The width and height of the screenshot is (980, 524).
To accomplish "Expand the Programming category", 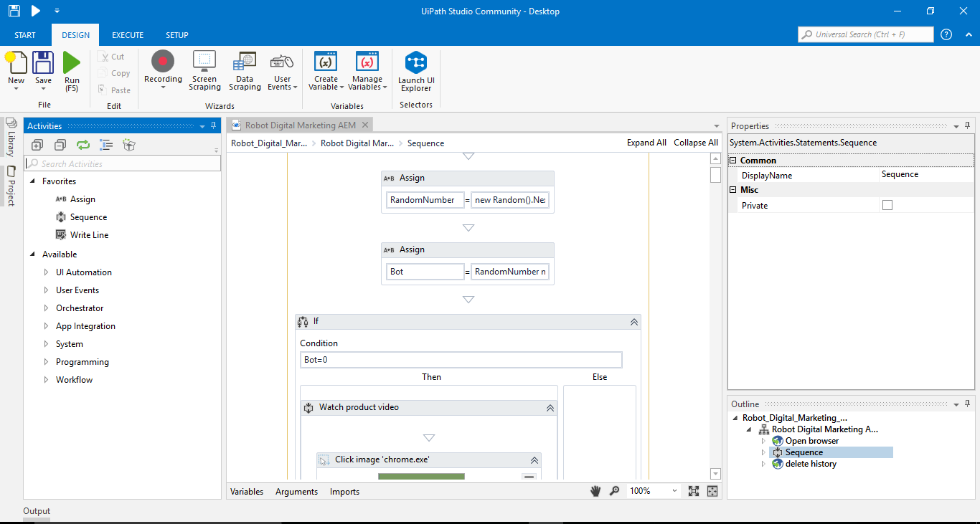I will (x=47, y=362).
